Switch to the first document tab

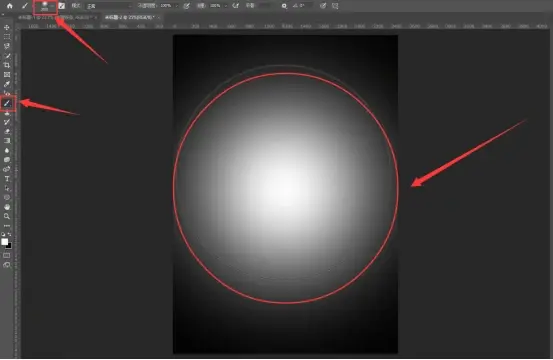click(57, 17)
